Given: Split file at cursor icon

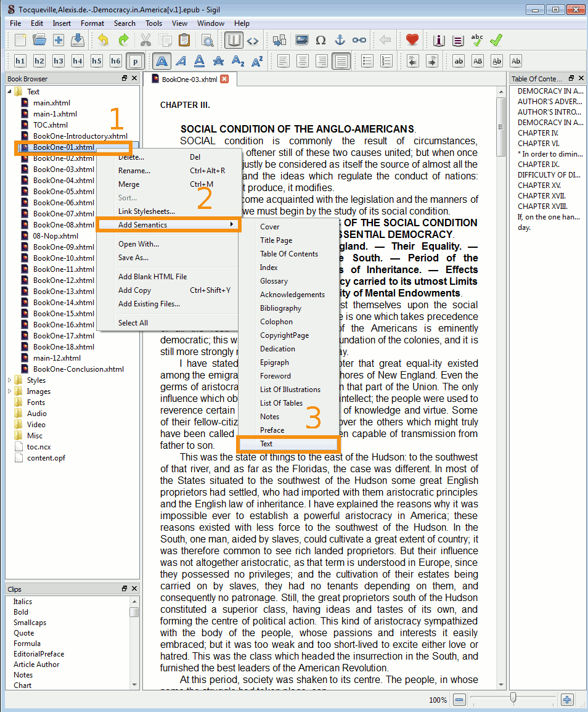Looking at the screenshot, I should 279,41.
